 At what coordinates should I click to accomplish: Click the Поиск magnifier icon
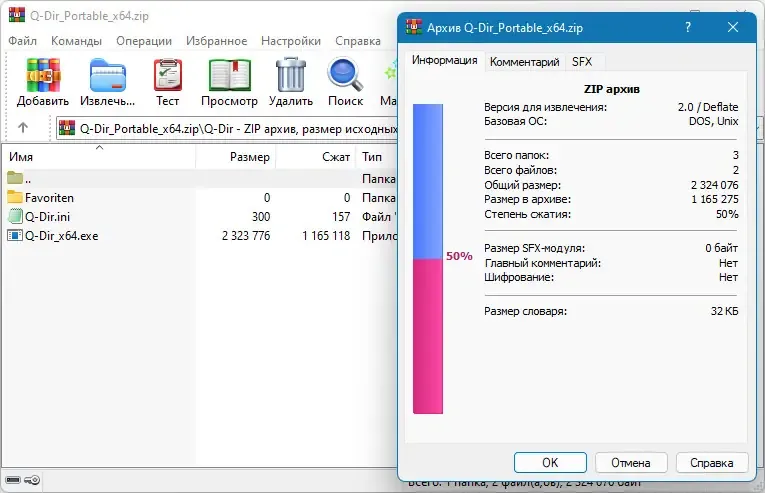[345, 75]
